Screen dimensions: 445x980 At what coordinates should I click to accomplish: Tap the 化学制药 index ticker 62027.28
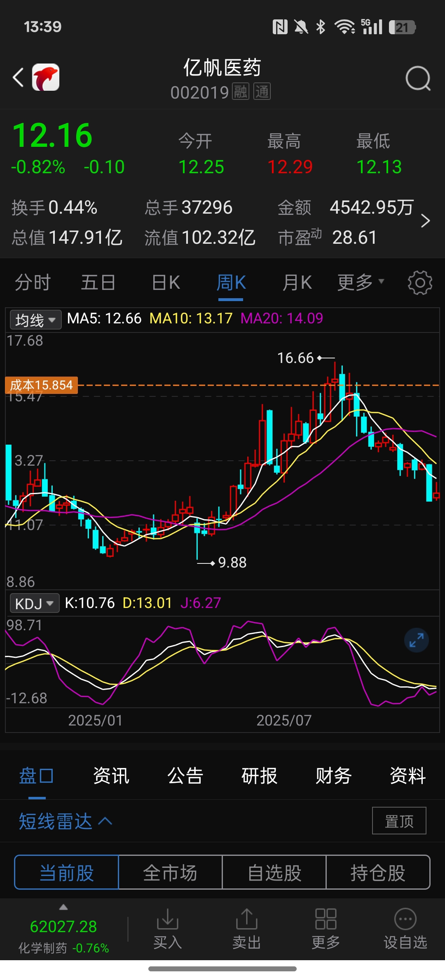point(63,927)
